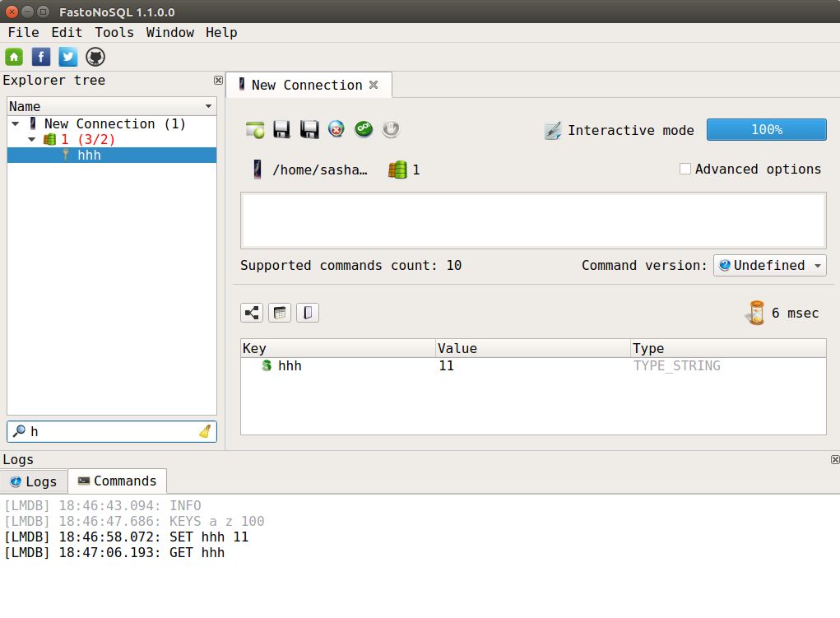Viewport: 840px width, 618px height.
Task: Click the first floppy disk save icon
Action: 282,130
